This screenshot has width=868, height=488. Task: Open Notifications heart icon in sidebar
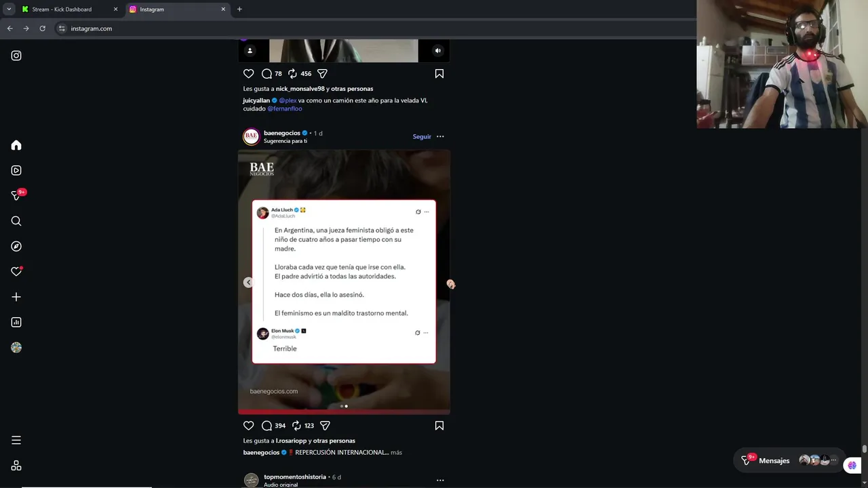pyautogui.click(x=16, y=271)
